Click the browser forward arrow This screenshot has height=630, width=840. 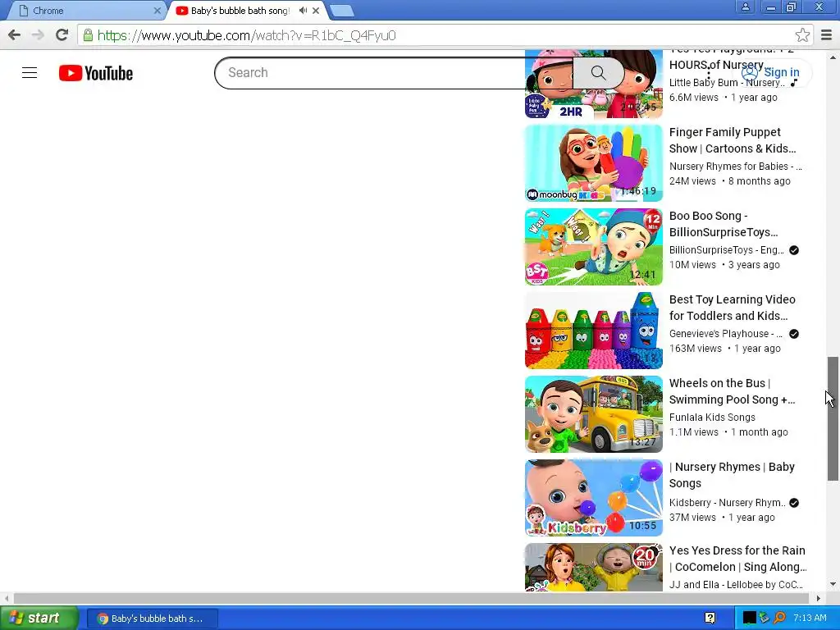click(x=38, y=35)
